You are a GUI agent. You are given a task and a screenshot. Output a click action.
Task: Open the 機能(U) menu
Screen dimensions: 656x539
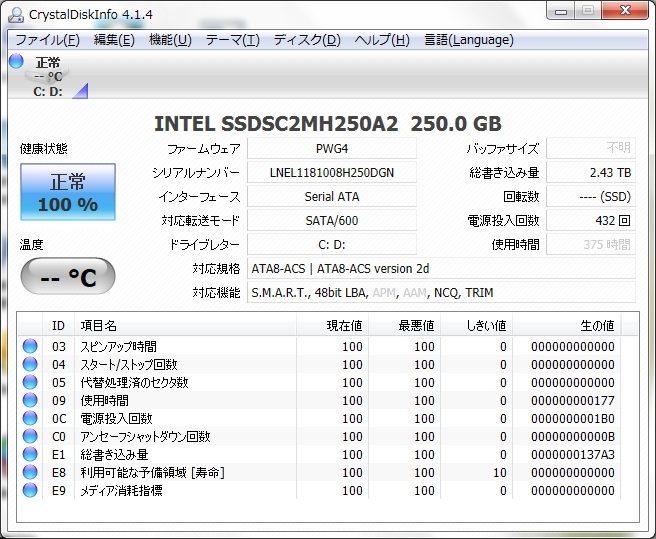click(x=170, y=40)
